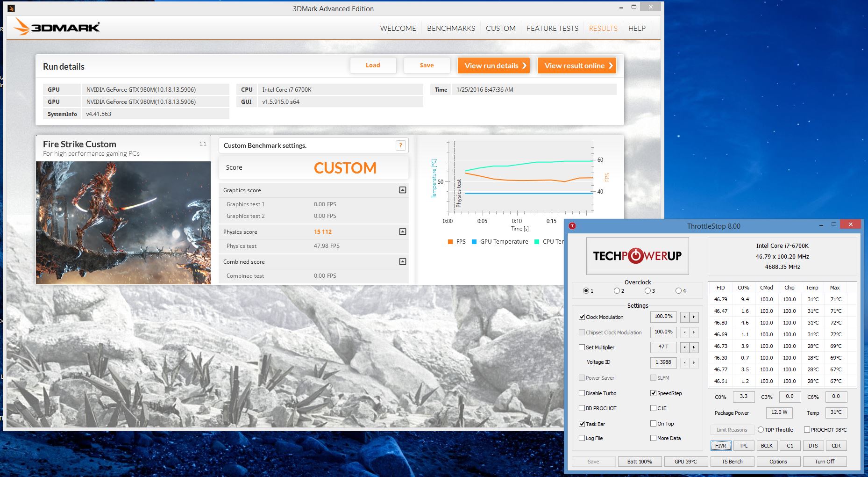Screen dimensions: 868x477
Task: Open the TPL settings button
Action: 744,446
